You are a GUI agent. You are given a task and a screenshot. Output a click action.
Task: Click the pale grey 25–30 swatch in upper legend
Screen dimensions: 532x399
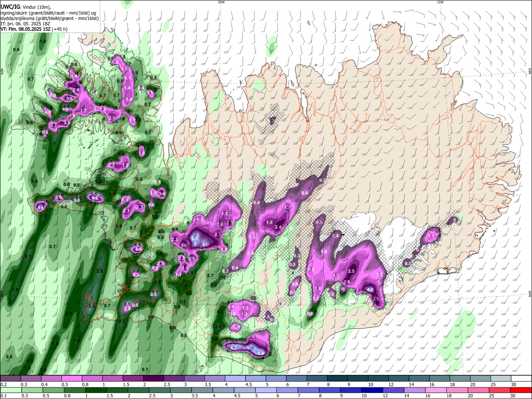pyautogui.click(x=501, y=379)
